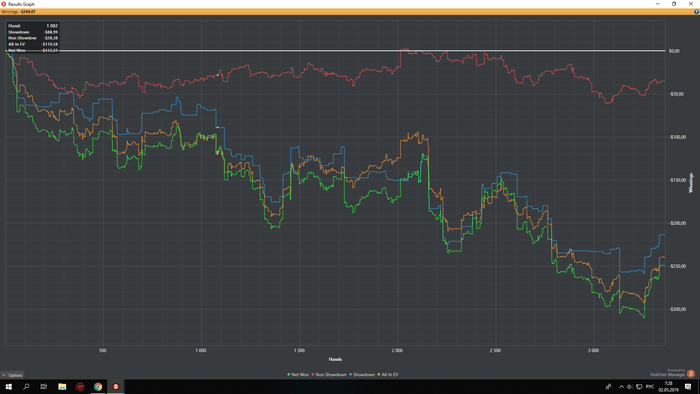Open the clock showing 7:28

668,386
